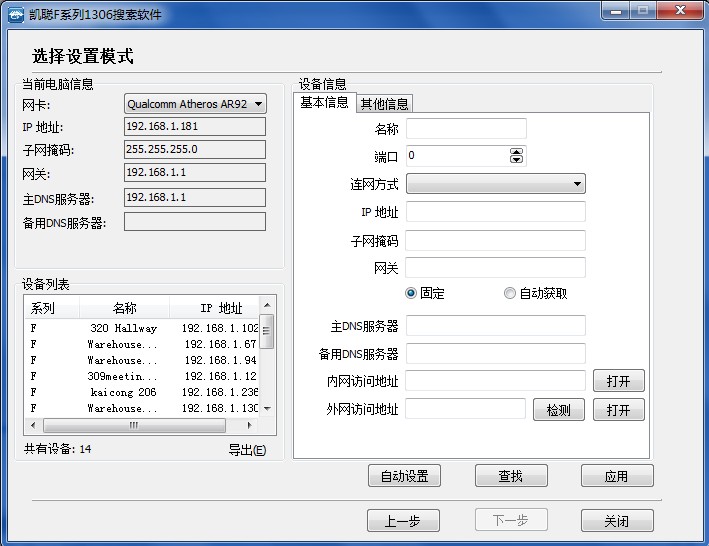
Task: Expand the 连网方式 dropdown
Action: pyautogui.click(x=496, y=184)
